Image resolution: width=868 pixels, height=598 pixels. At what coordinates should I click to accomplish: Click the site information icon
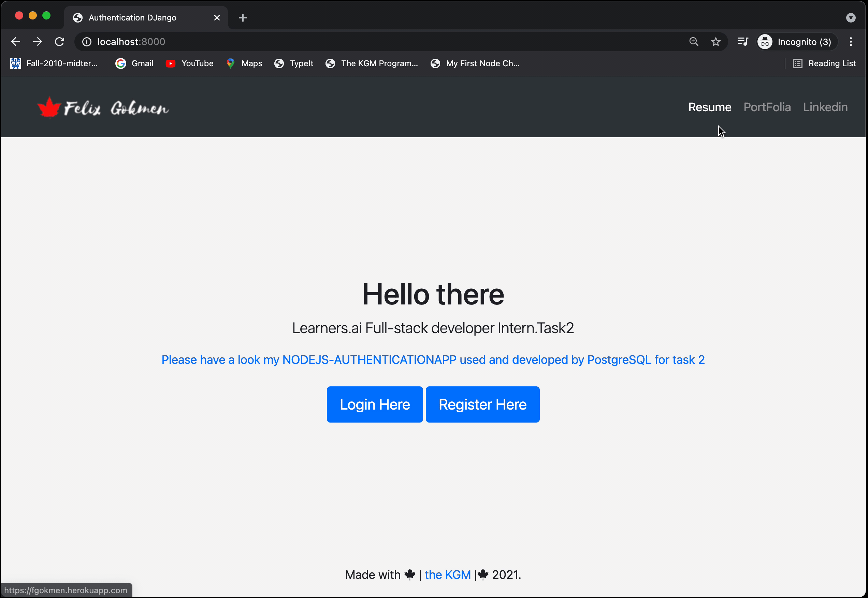87,42
